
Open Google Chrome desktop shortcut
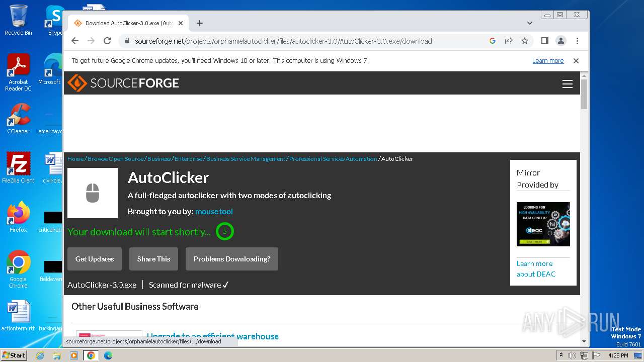click(x=18, y=269)
